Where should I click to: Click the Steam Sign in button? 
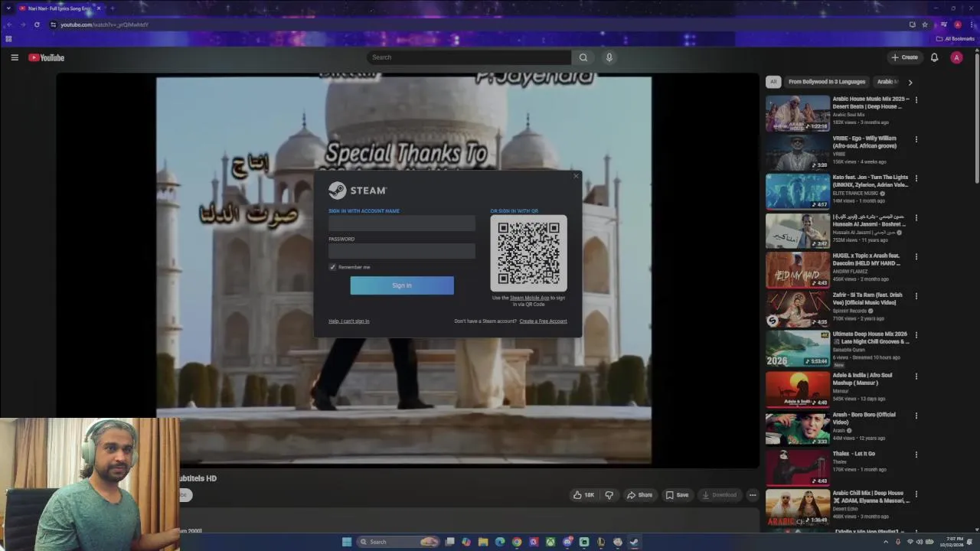(x=402, y=285)
